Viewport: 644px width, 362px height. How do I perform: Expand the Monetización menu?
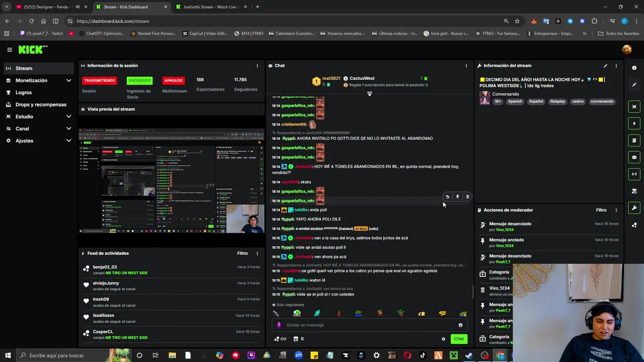click(x=39, y=80)
